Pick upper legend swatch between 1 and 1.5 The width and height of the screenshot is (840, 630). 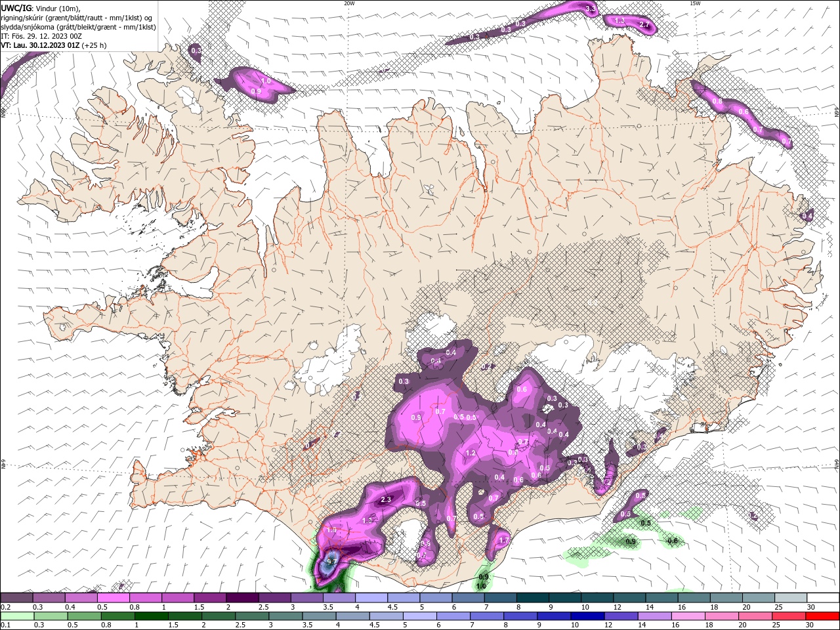click(x=177, y=598)
